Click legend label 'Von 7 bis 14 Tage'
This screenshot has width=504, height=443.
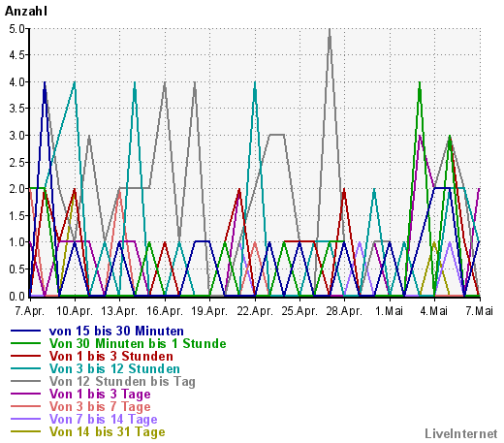[x=104, y=420]
